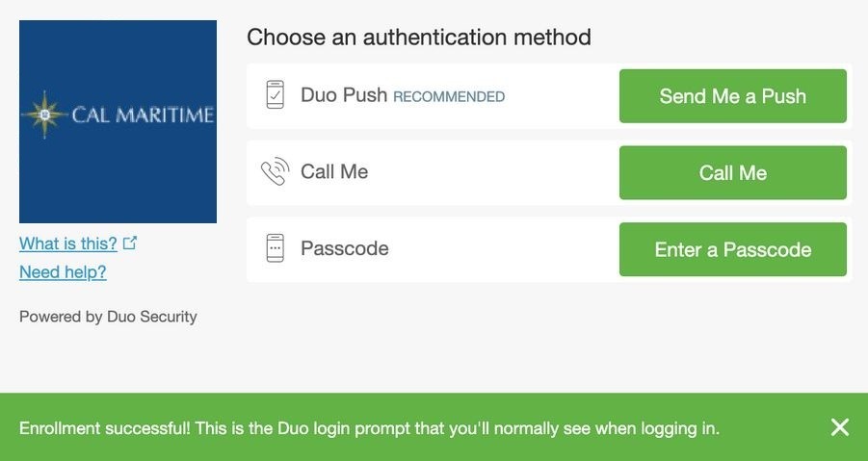Open the What is this? link
This screenshot has width=868, height=461.
pyautogui.click(x=68, y=243)
